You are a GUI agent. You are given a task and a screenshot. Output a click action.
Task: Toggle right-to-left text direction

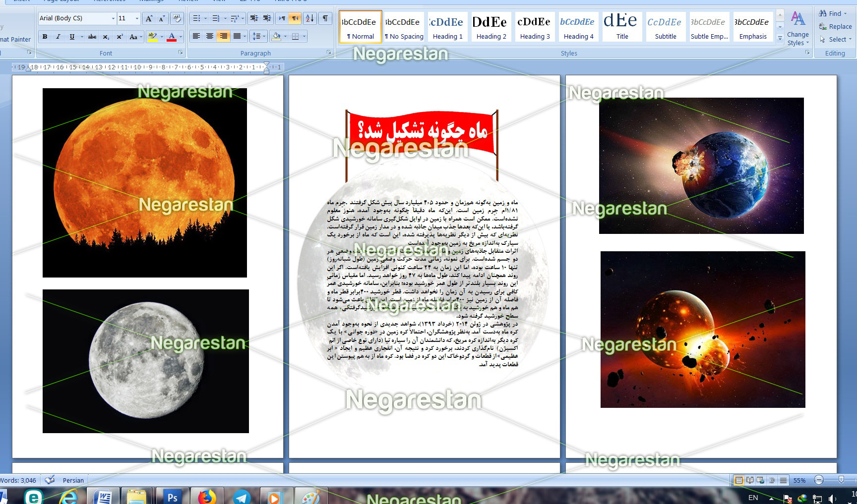coord(295,18)
